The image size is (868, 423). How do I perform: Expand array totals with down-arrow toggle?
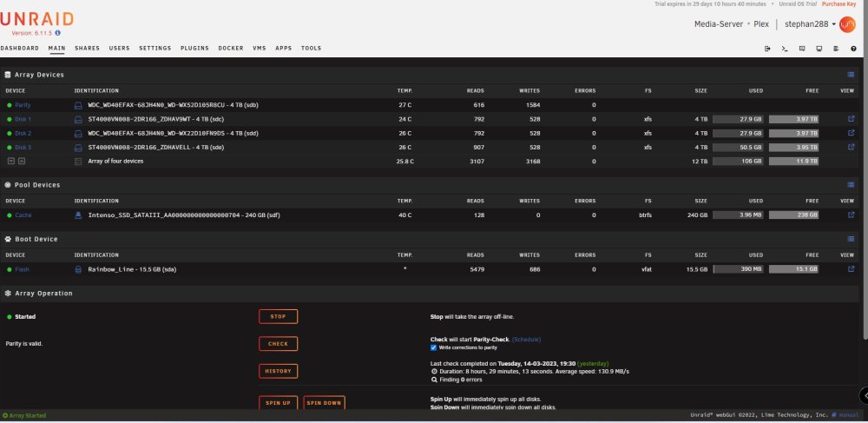tap(11, 161)
